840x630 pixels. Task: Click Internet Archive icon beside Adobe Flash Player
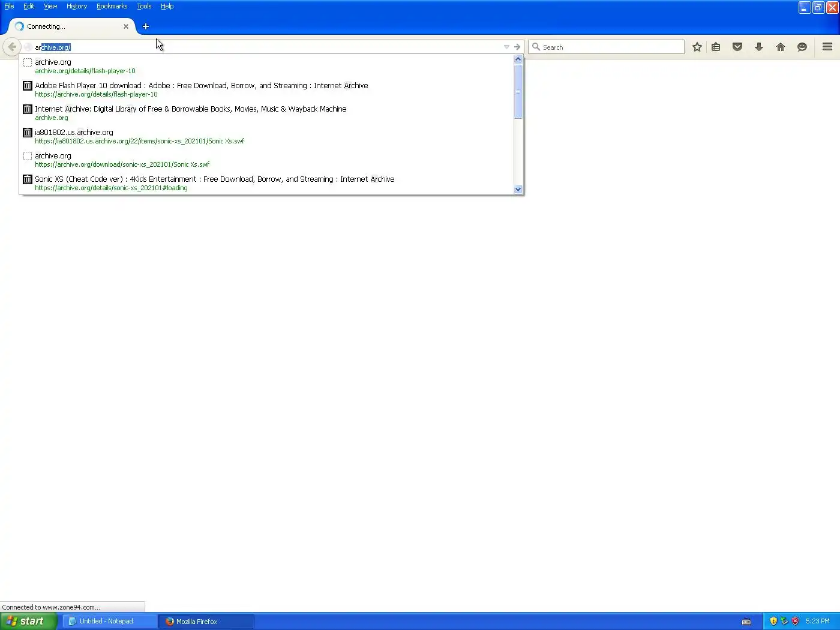point(27,86)
